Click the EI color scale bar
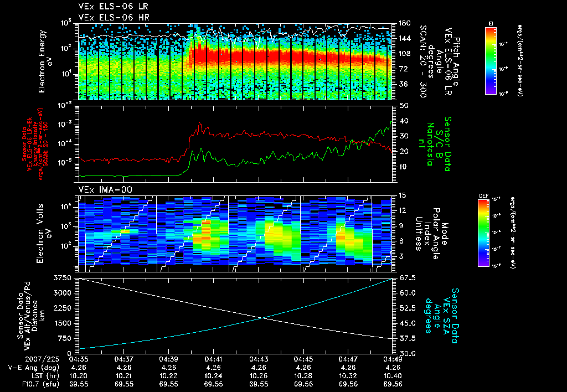The height and width of the screenshot is (392, 567). click(491, 60)
